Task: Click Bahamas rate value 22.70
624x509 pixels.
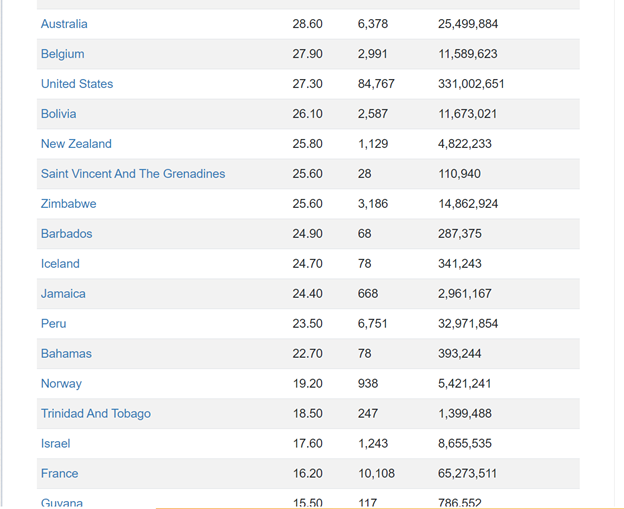Action: [308, 354]
